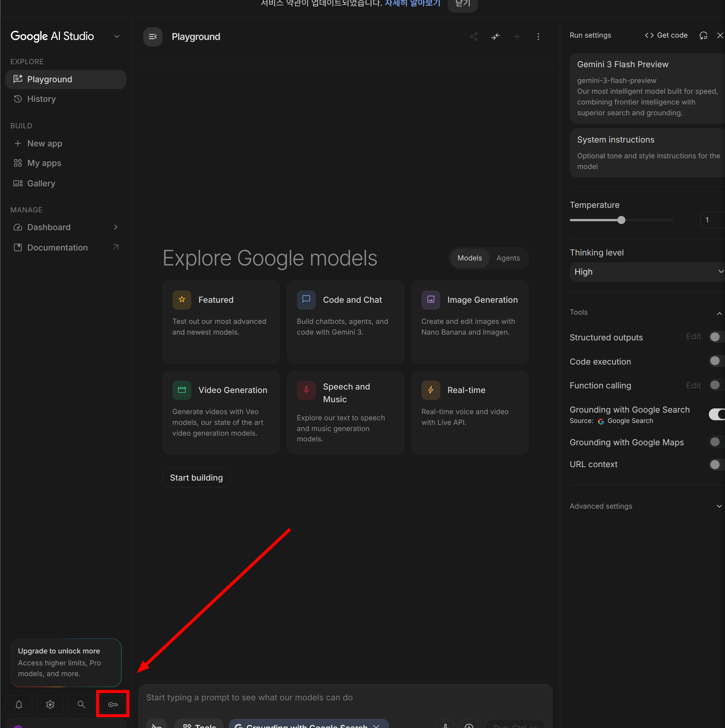
Task: Click the Video Generation clapper icon
Action: click(x=182, y=390)
